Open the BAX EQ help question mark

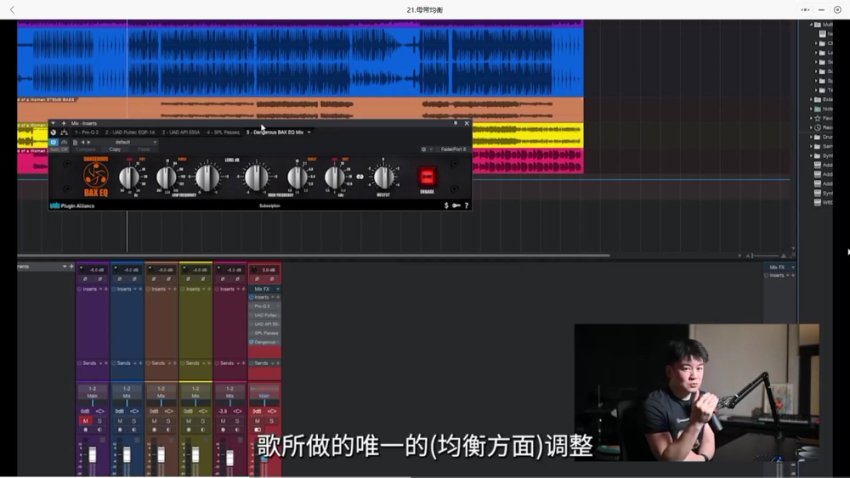click(466, 206)
